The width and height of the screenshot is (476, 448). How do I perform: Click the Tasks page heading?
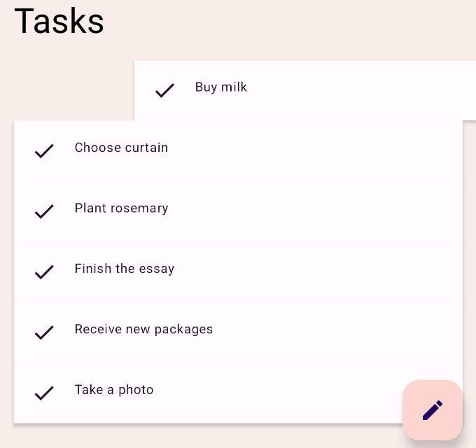59,21
